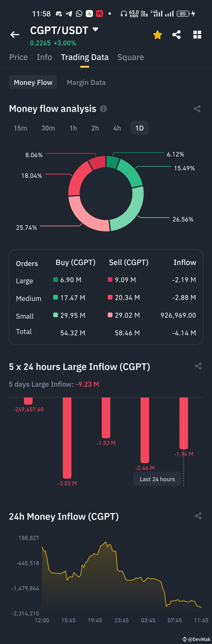Image resolution: width=212 pixels, height=644 pixels.
Task: Tap the info icon next to Money flow analysis
Action: [x=104, y=109]
